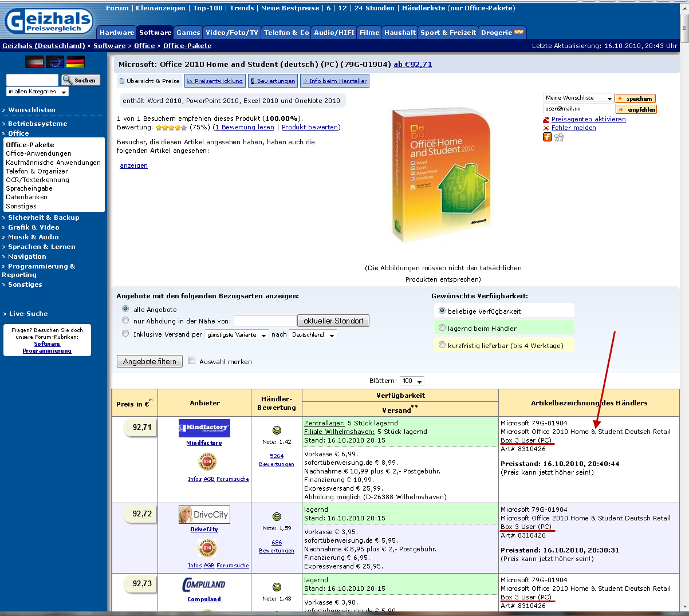Image resolution: width=689 pixels, height=616 pixels.
Task: Open the Wunschlisten sidebar item
Action: tap(32, 110)
